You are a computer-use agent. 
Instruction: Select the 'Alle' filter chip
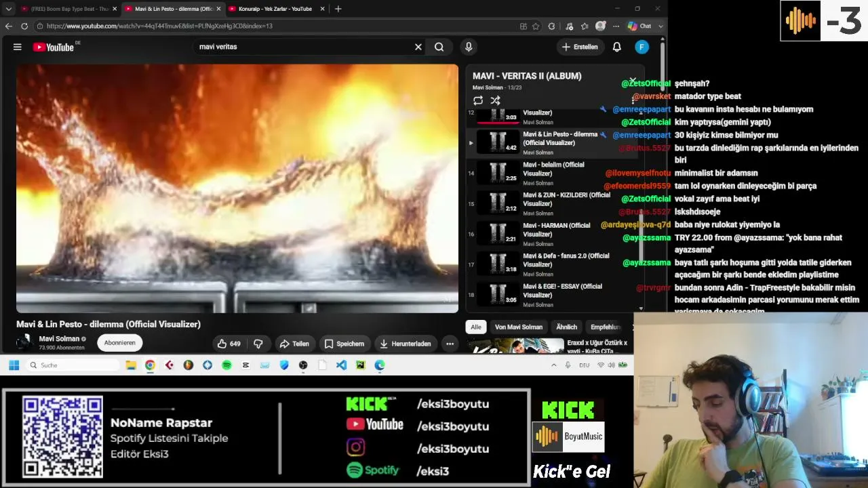coord(476,327)
